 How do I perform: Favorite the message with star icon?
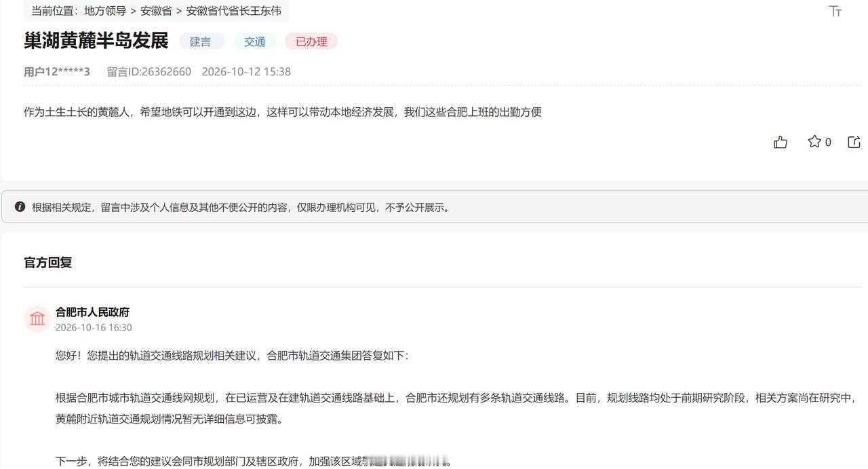(x=814, y=141)
